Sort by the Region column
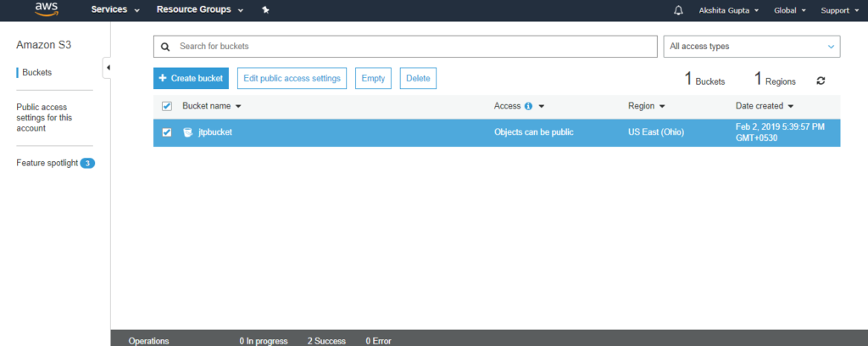The width and height of the screenshot is (868, 346). click(646, 106)
